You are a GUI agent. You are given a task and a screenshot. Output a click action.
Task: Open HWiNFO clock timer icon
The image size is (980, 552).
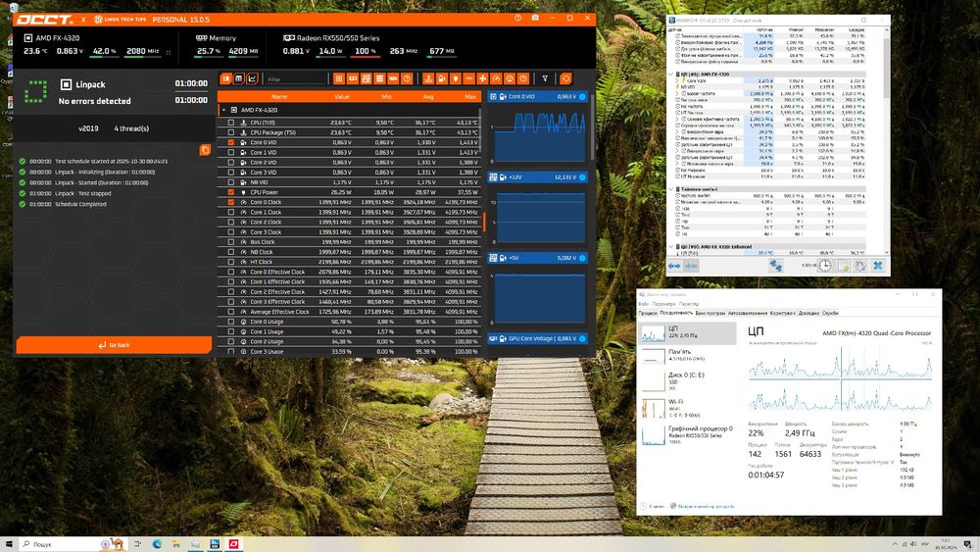[x=825, y=266]
